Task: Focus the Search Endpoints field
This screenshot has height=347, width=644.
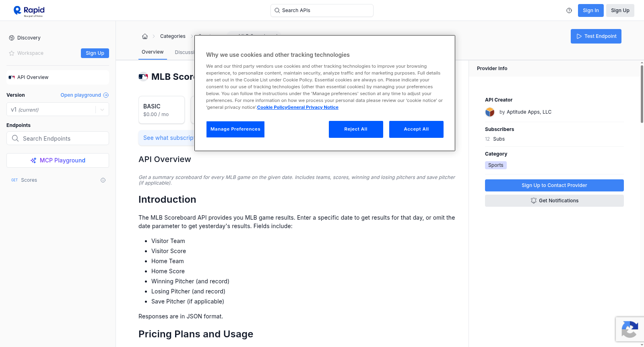Action: [58, 138]
